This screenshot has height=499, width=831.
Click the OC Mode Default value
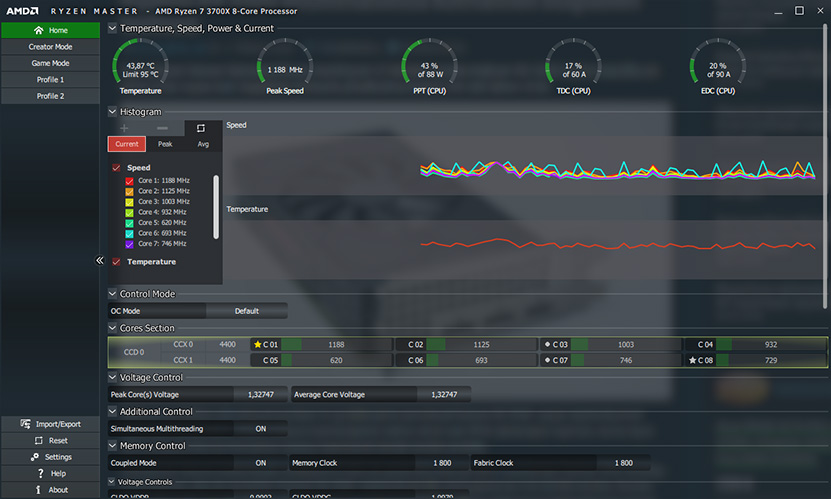click(246, 311)
